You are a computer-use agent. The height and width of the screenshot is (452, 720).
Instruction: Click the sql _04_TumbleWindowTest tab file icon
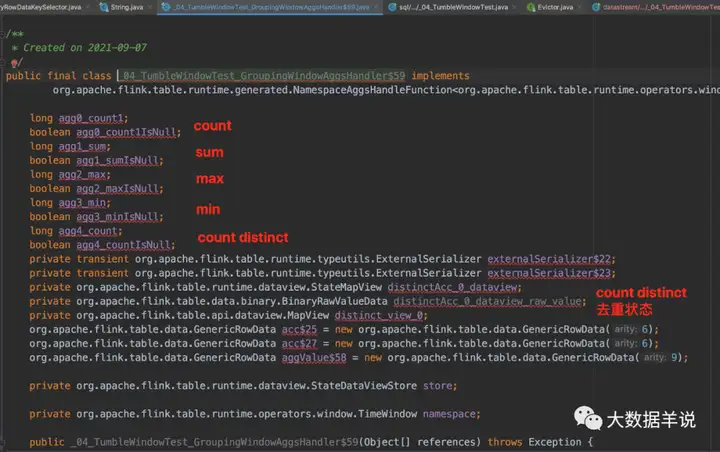point(392,7)
